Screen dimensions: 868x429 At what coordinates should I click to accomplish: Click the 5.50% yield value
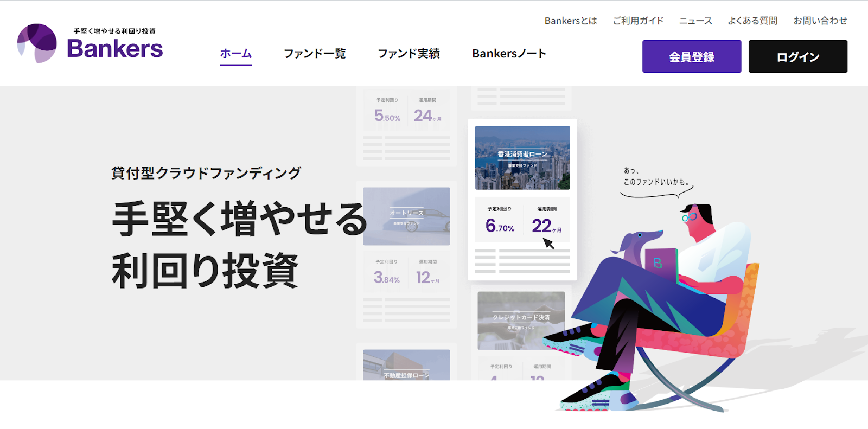click(387, 116)
